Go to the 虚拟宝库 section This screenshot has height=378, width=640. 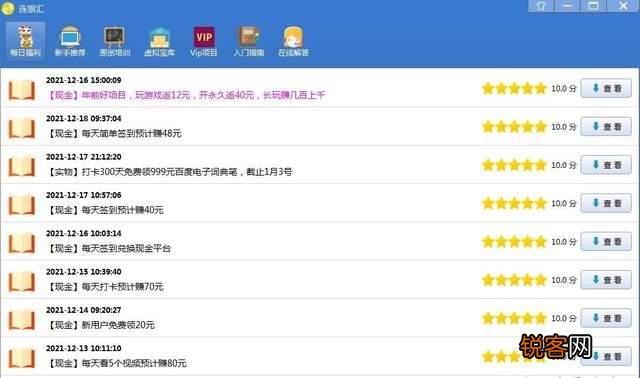(x=159, y=41)
